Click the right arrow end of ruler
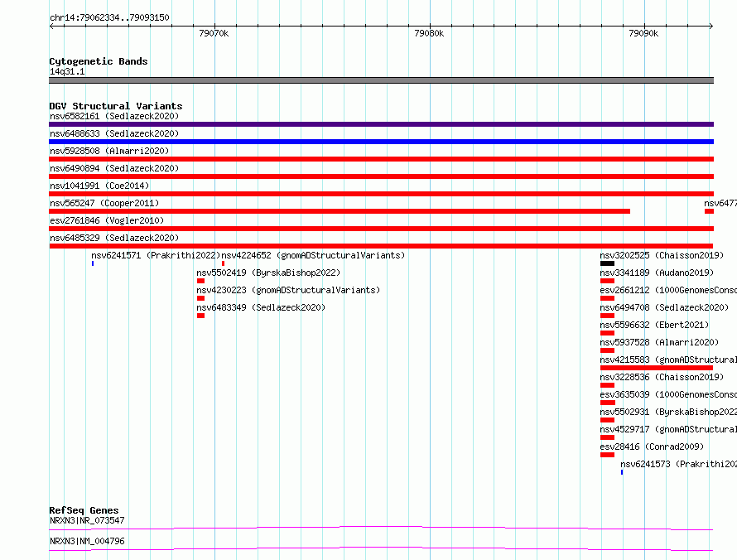The image size is (737, 560). (x=711, y=26)
